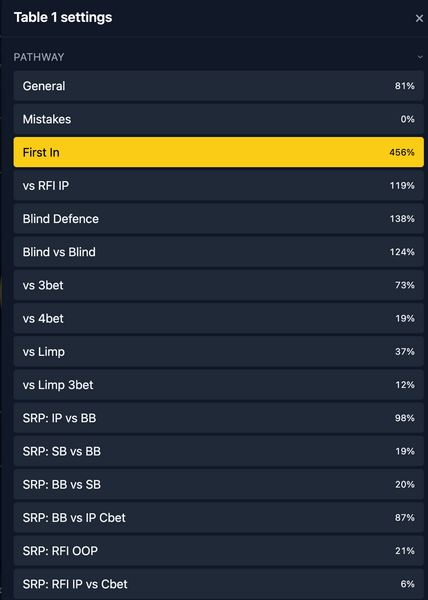Image resolution: width=428 pixels, height=600 pixels.
Task: Pick the vs 3bet pathway
Action: click(x=218, y=285)
